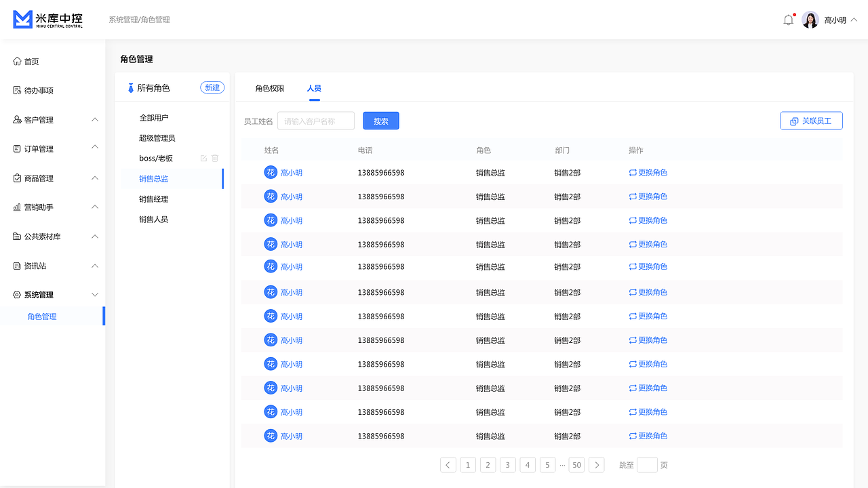Image resolution: width=868 pixels, height=488 pixels.
Task: Click the 电话 column header
Action: (x=365, y=150)
